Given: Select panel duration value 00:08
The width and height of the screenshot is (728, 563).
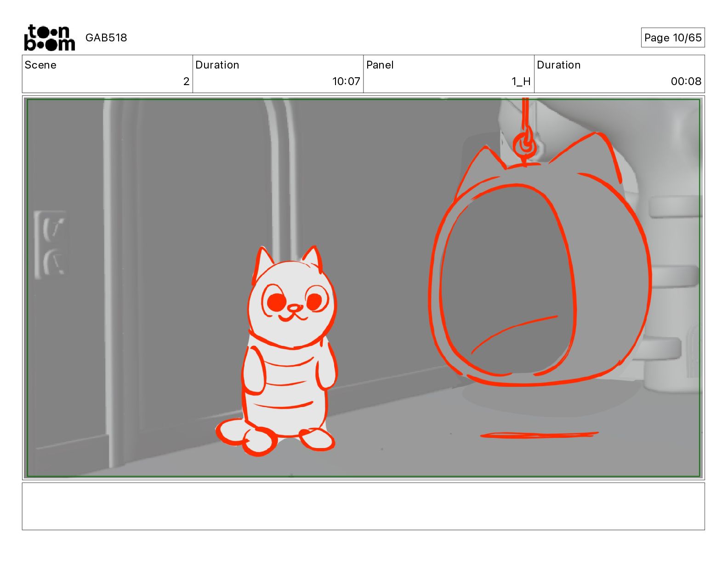Looking at the screenshot, I should pos(686,81).
